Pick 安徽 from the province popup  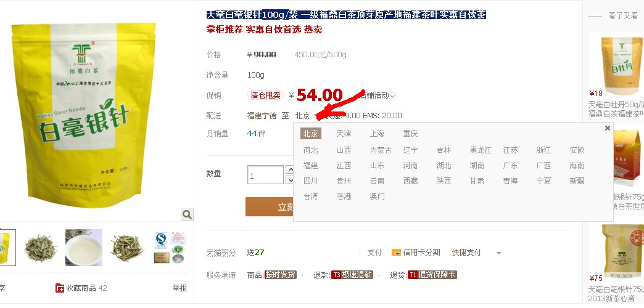pos(577,150)
